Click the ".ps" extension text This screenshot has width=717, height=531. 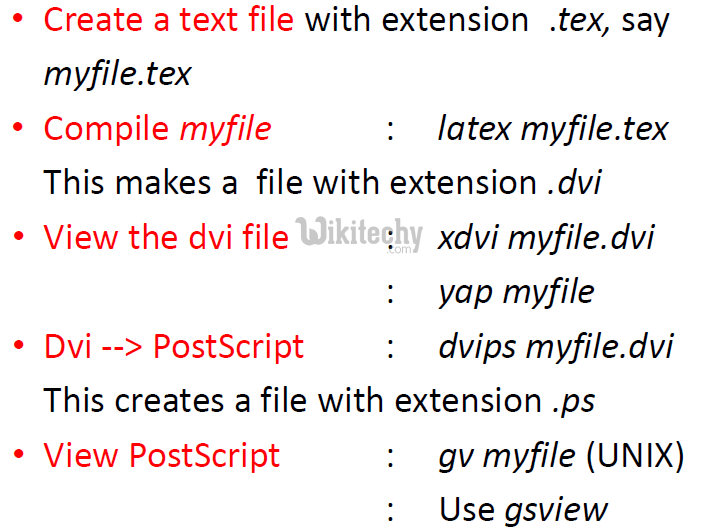pyautogui.click(x=573, y=401)
